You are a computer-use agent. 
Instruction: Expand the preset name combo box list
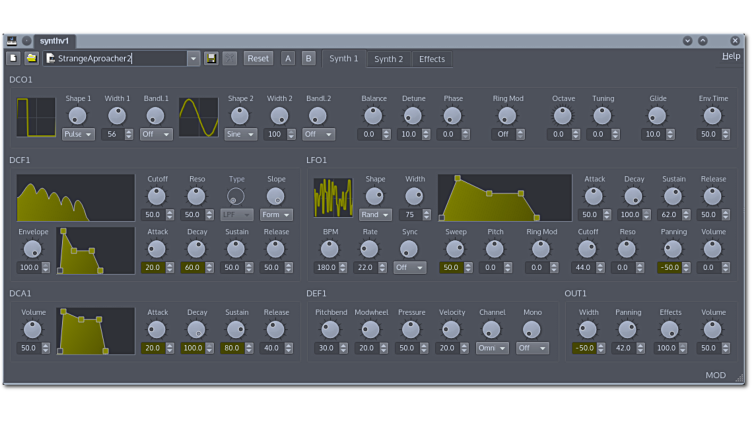(x=193, y=59)
